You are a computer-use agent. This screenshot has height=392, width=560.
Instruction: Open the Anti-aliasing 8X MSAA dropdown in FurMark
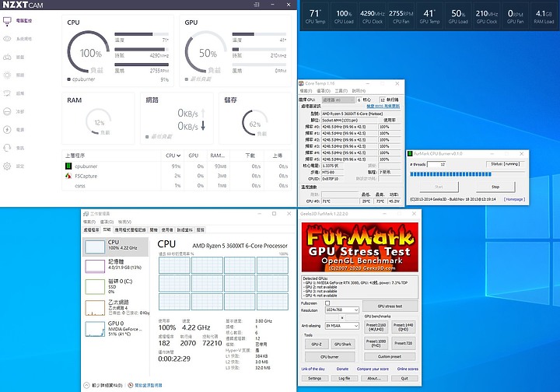[x=341, y=326]
